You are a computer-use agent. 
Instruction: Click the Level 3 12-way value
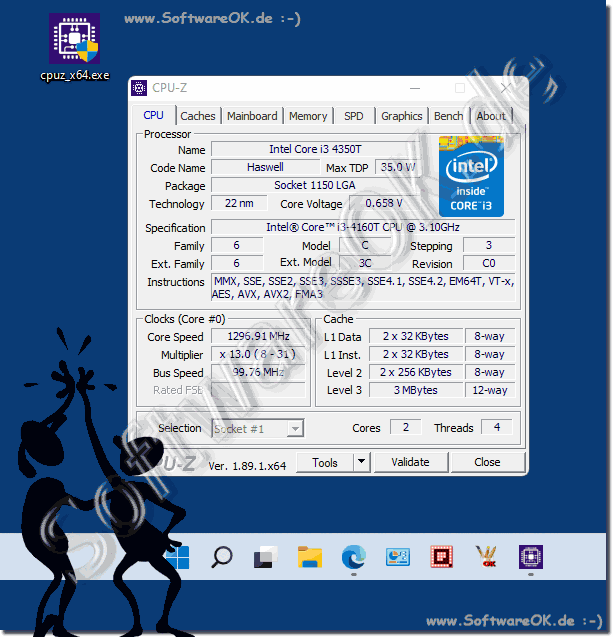[490, 390]
